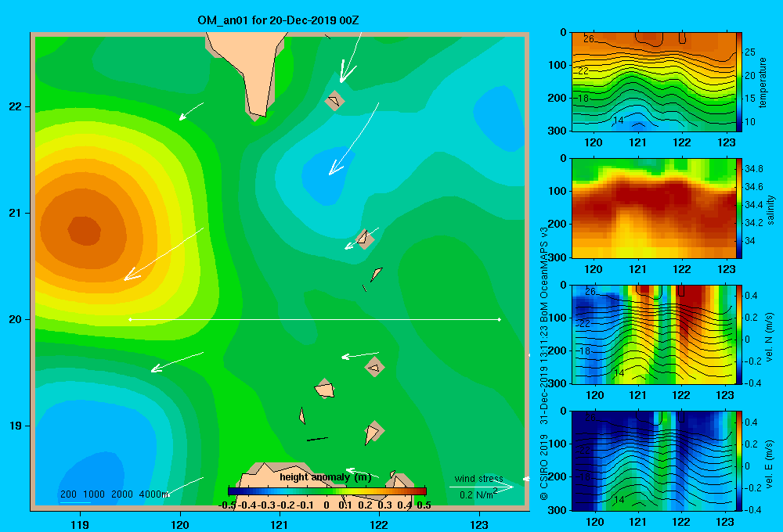Click longitude label 120 under the main map
The height and width of the screenshot is (532, 783).
(180, 524)
